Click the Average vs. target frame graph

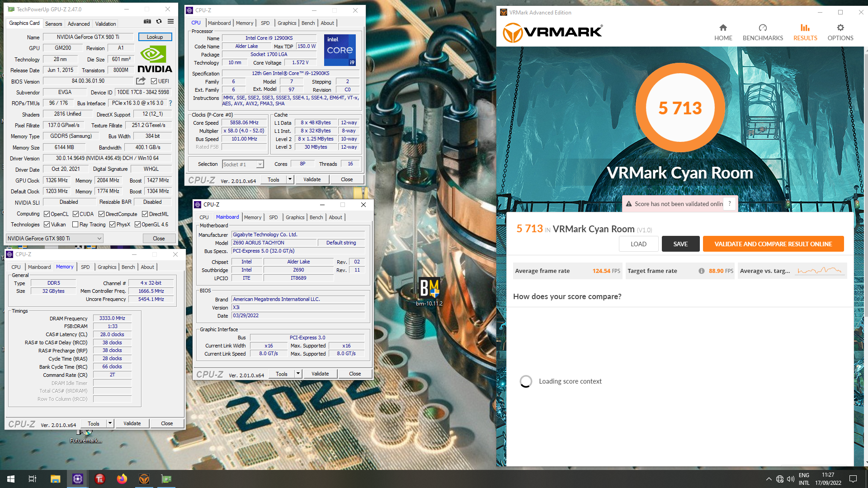click(820, 271)
